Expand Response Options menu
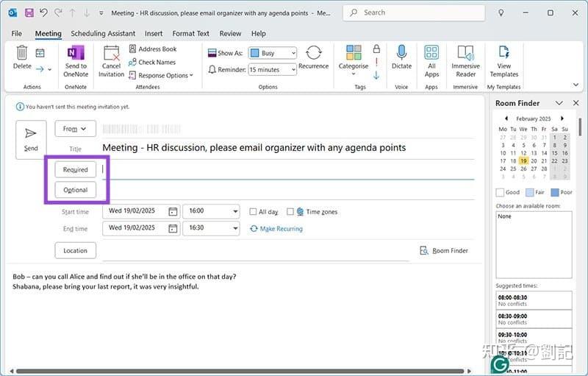 [x=161, y=76]
